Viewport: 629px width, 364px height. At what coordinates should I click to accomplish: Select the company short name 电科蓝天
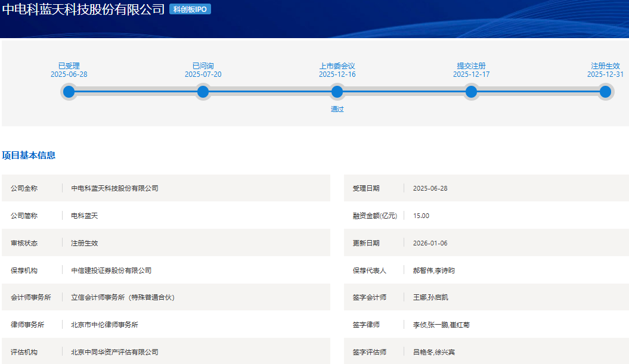[x=84, y=216]
